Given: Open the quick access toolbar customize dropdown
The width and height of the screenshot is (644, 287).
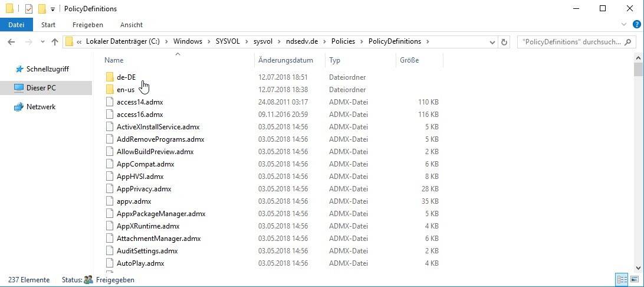Looking at the screenshot, I should pos(52,9).
